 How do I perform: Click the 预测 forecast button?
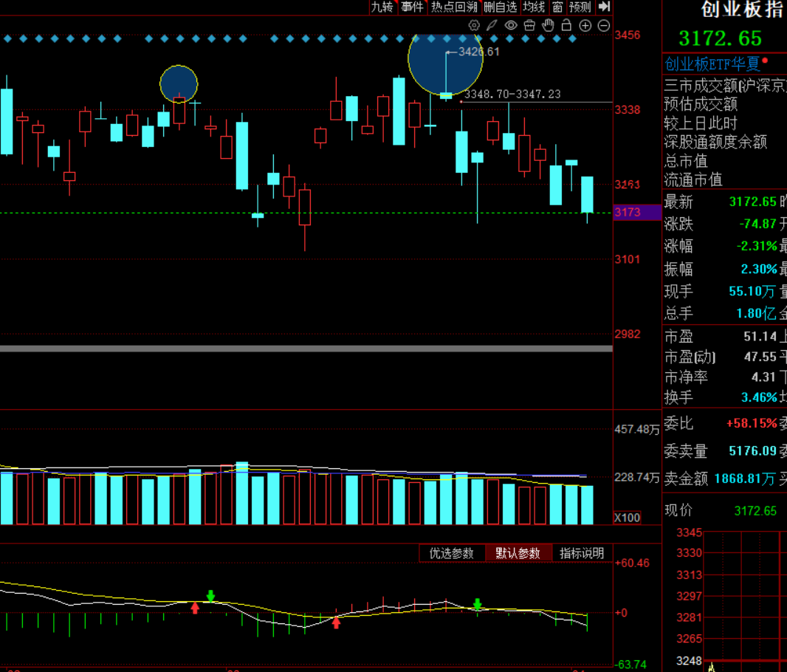(580, 7)
